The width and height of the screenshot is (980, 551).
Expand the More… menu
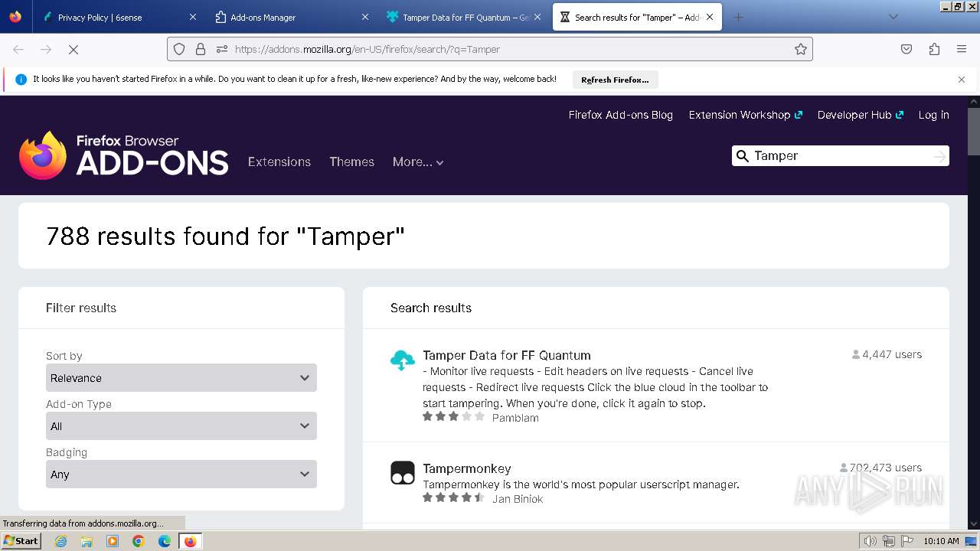[418, 161]
